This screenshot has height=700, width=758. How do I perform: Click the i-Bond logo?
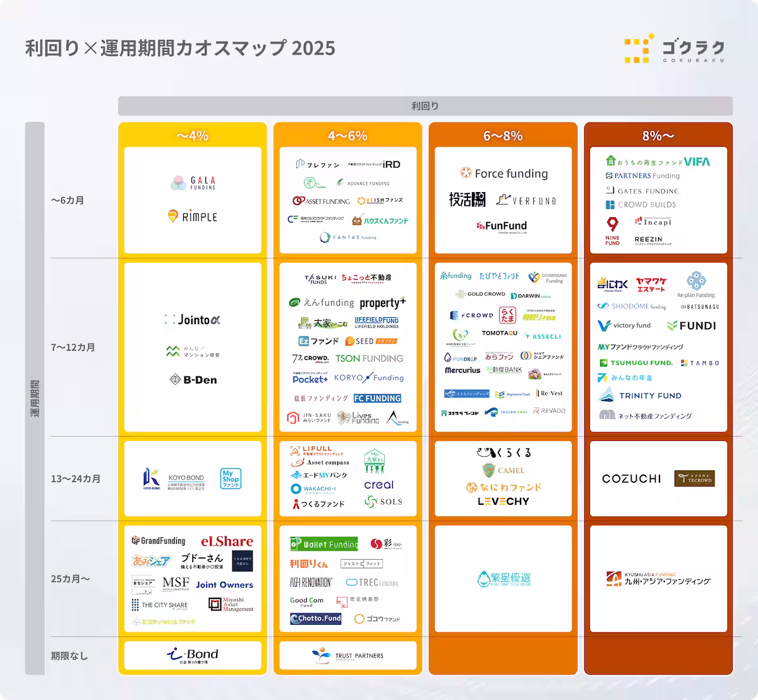click(192, 655)
